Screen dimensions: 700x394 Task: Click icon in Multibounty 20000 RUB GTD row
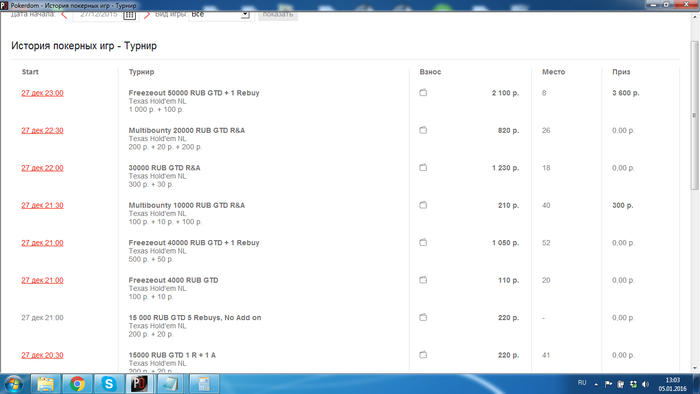(x=423, y=130)
